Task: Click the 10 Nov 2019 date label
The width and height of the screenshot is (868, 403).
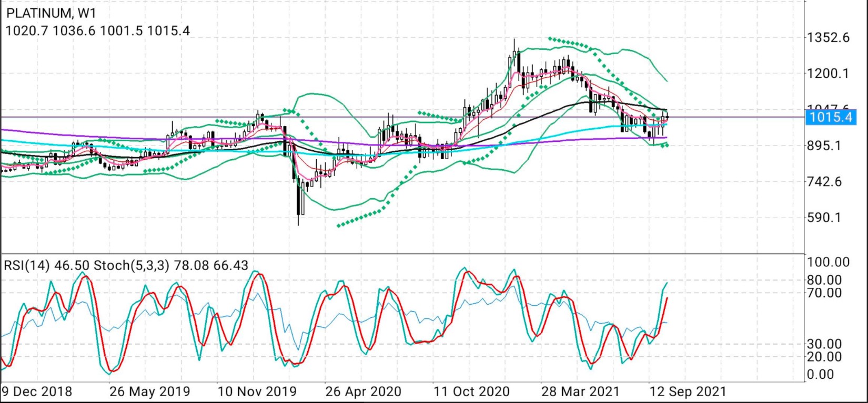Action: [257, 392]
